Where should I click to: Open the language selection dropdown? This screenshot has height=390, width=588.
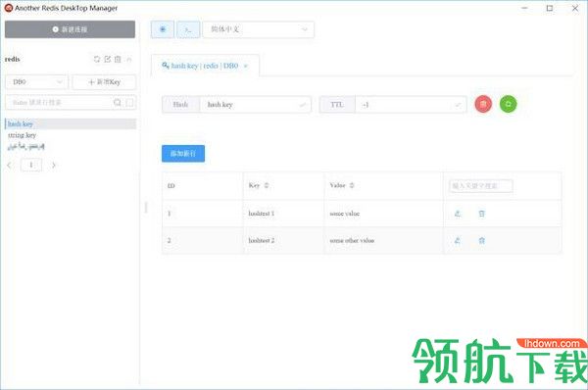point(259,29)
